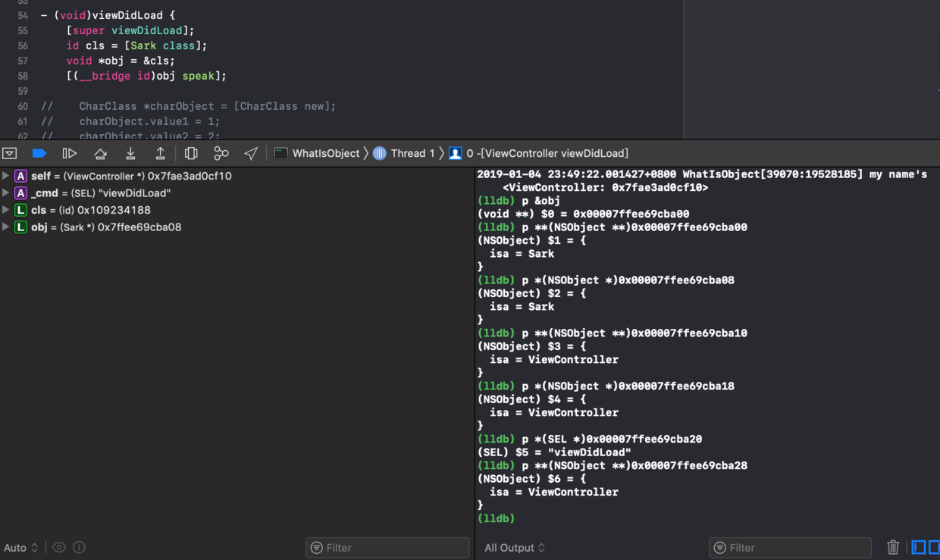Screen dimensions: 940x560
Task: Select self ViewController variable text
Action: (x=131, y=176)
